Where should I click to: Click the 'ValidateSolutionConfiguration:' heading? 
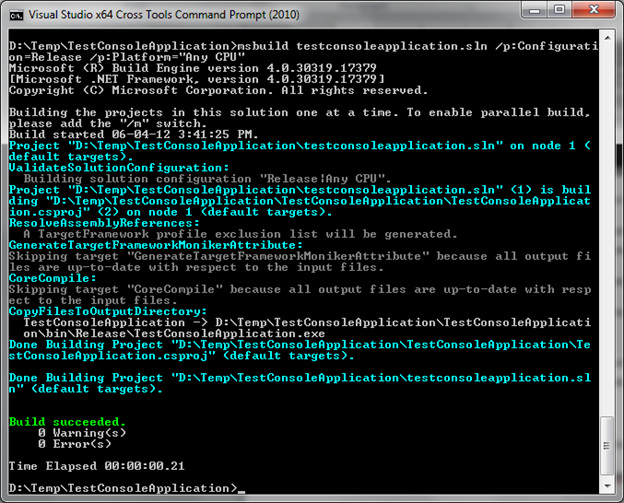(119, 167)
